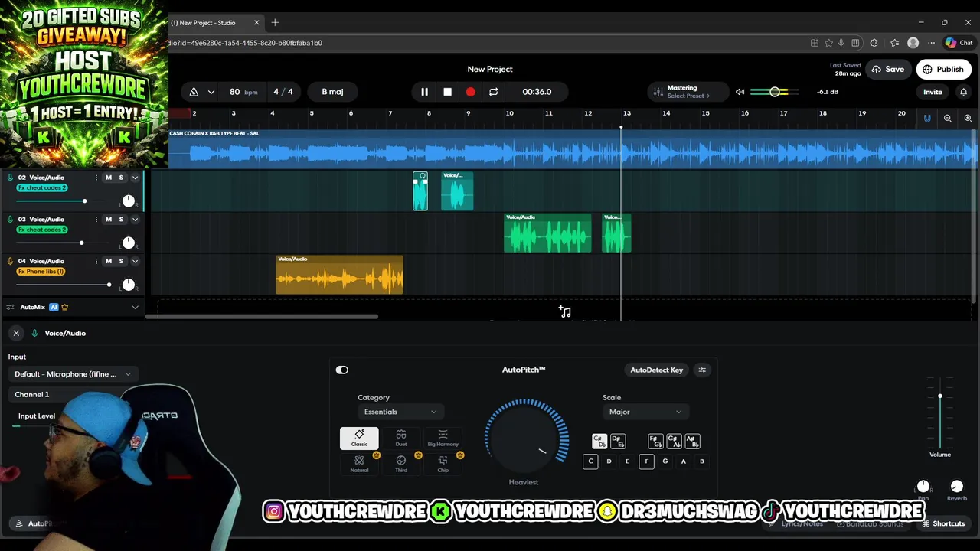Solo track 03 Voice/Audio

coord(120,220)
